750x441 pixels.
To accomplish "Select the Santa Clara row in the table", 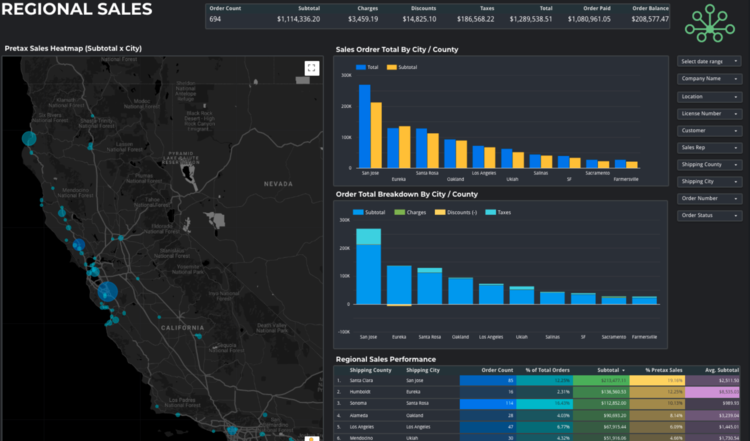I will (x=364, y=380).
